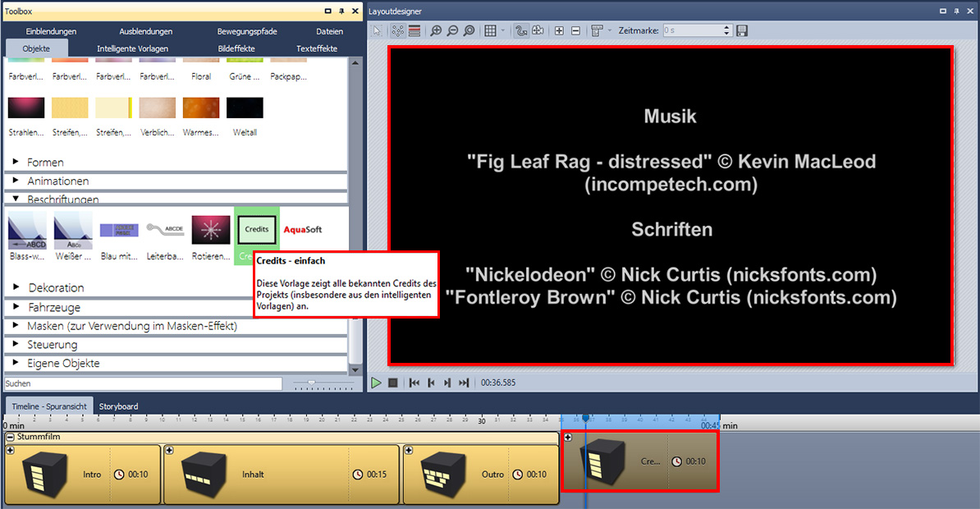Toggle the motion path display icon
The image size is (980, 509).
520,30
